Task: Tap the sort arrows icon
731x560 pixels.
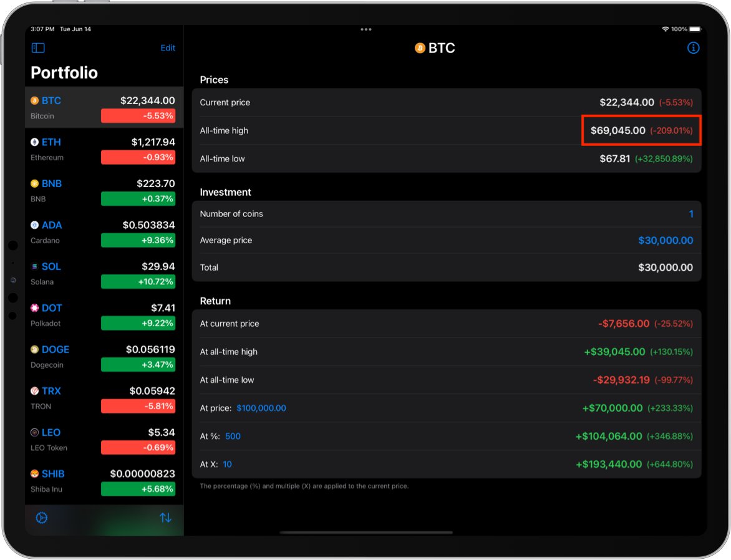Action: pos(165,518)
